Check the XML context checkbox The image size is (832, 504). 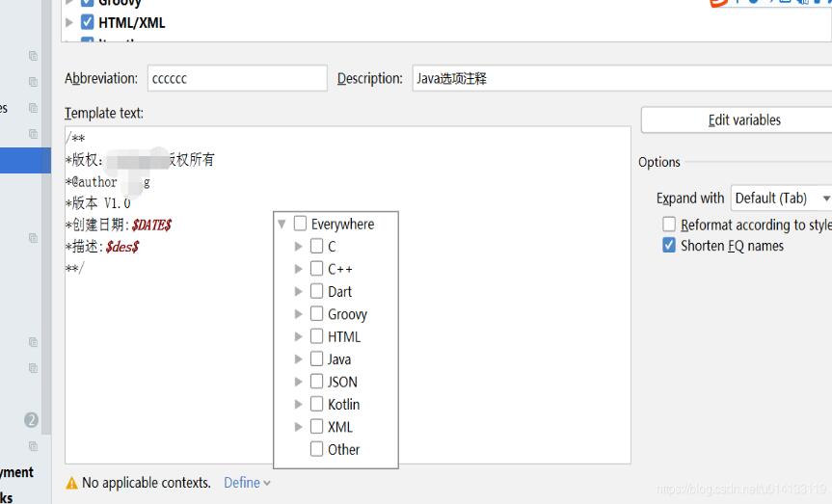tap(317, 427)
